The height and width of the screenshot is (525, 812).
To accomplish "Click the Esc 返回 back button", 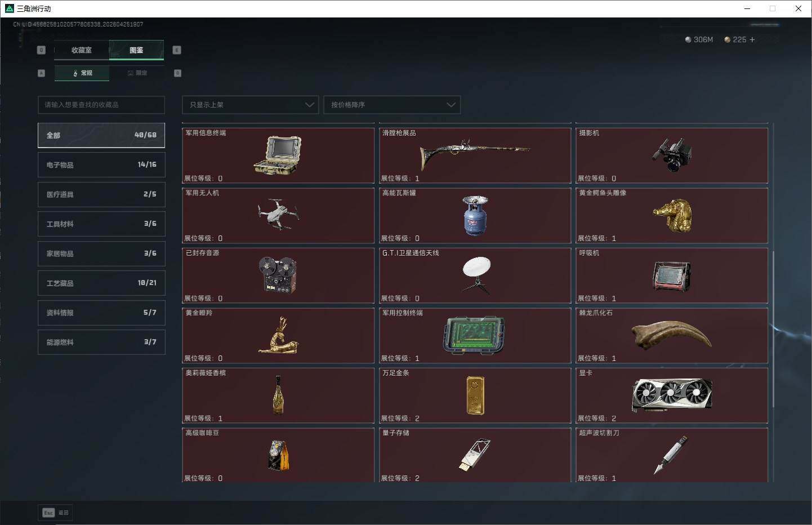I will coord(56,513).
